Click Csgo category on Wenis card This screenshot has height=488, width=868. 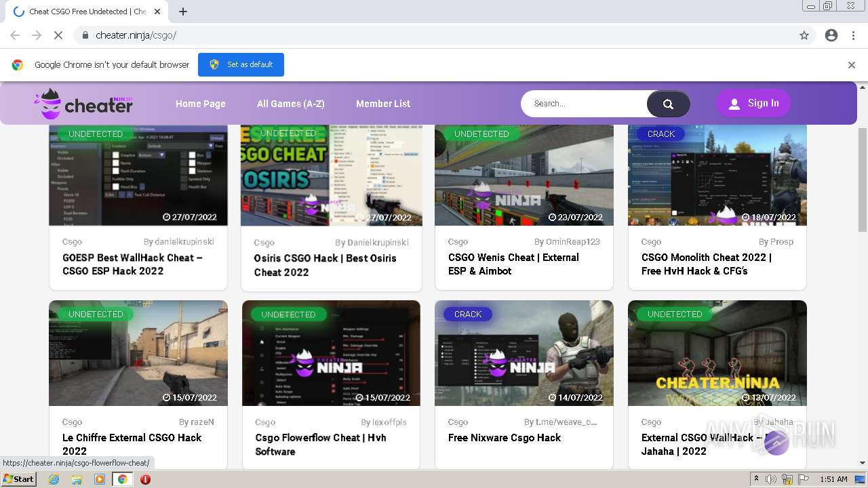(458, 241)
